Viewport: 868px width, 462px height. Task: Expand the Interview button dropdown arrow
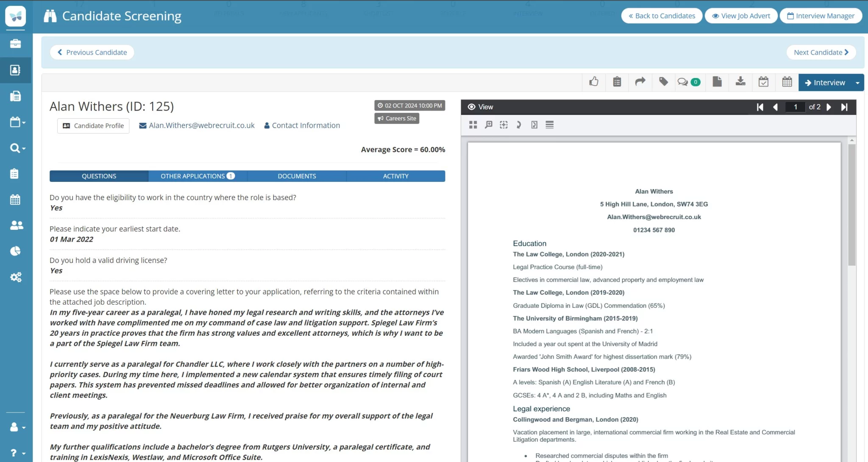click(x=857, y=83)
